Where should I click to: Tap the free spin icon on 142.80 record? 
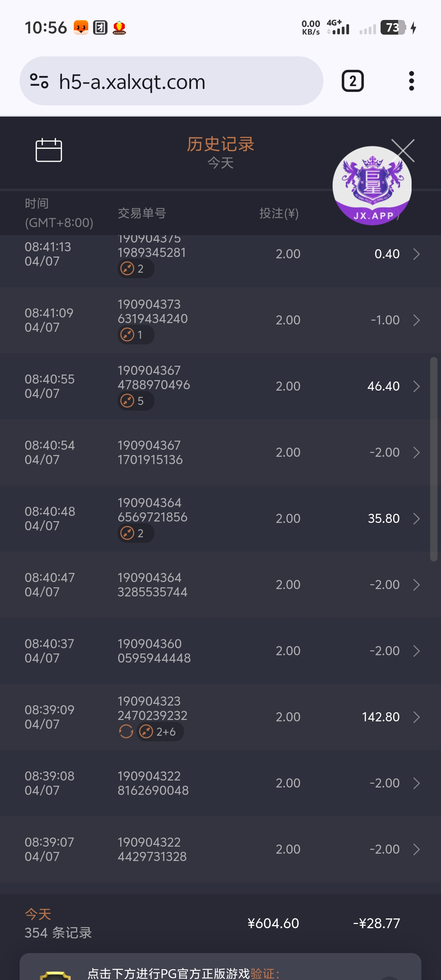click(126, 731)
